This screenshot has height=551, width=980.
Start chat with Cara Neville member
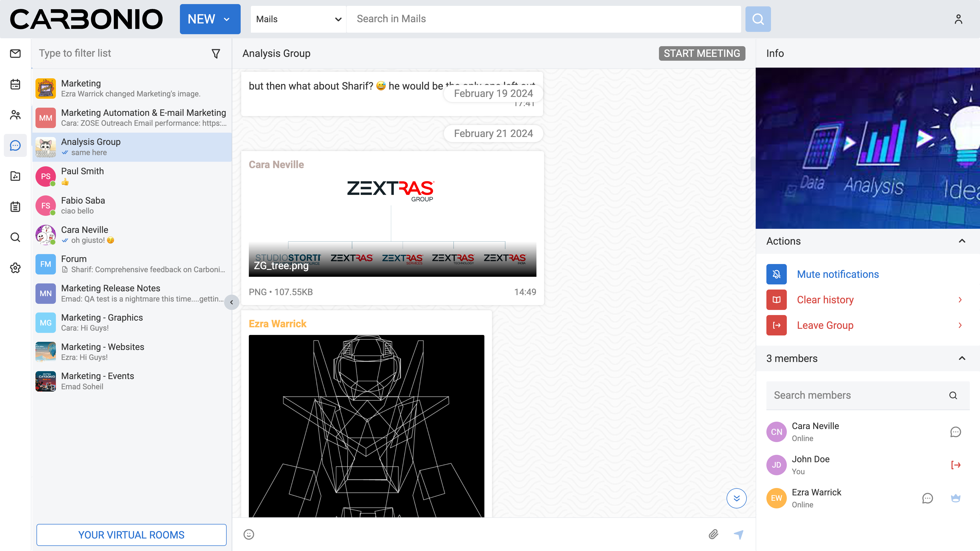click(x=955, y=432)
